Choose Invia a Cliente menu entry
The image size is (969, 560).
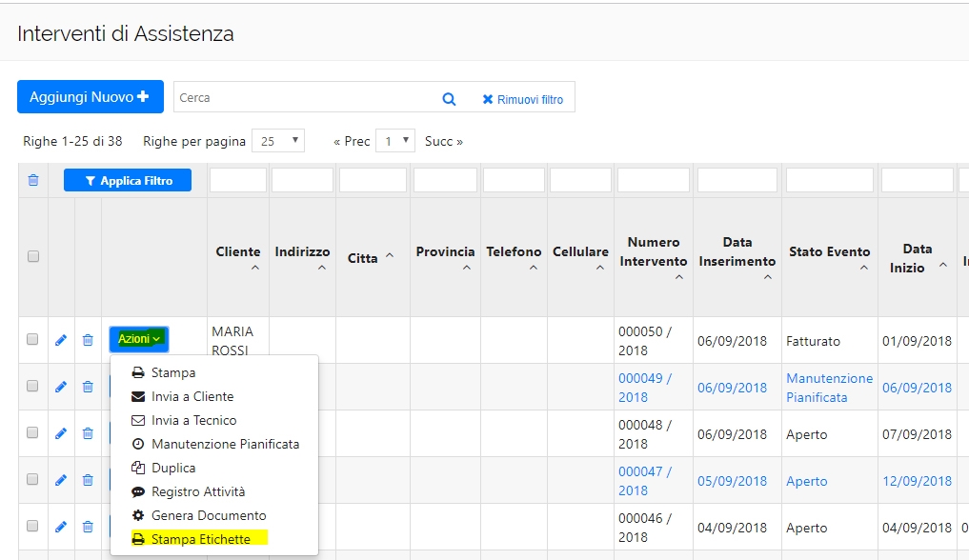(182, 396)
